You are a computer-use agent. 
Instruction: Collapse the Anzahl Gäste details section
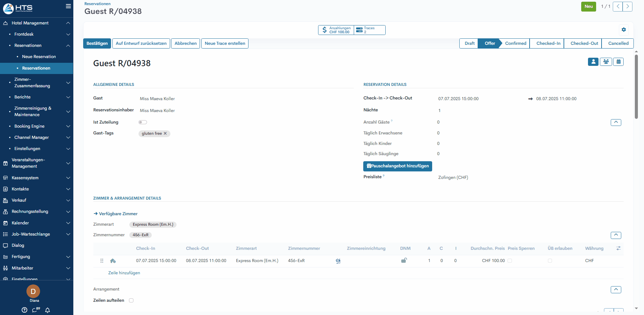616,123
